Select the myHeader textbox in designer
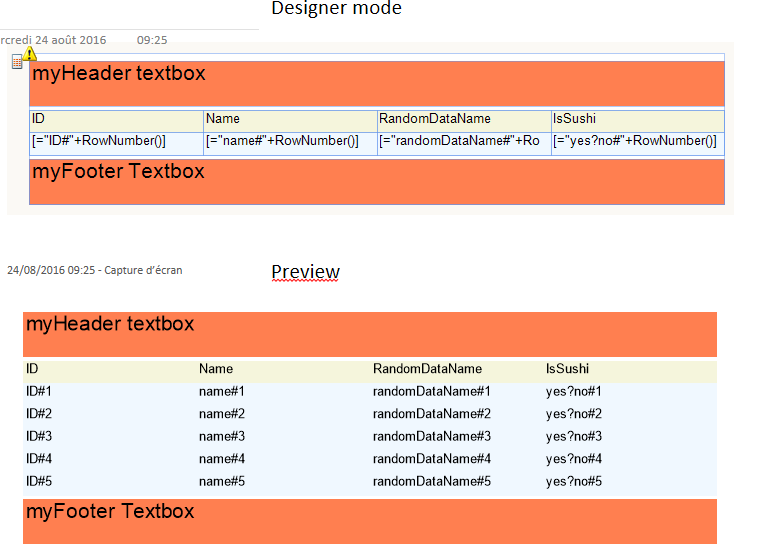Screen dimensions: 762x550 [376, 77]
